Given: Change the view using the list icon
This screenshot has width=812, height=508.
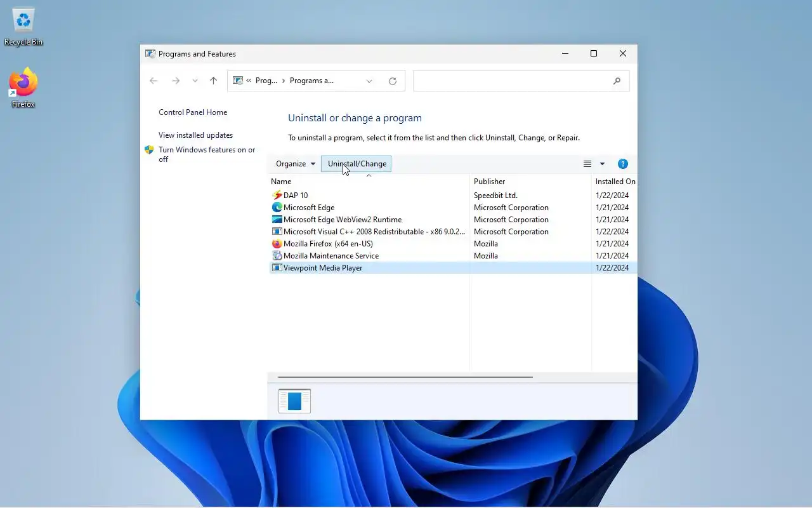Looking at the screenshot, I should pos(587,164).
